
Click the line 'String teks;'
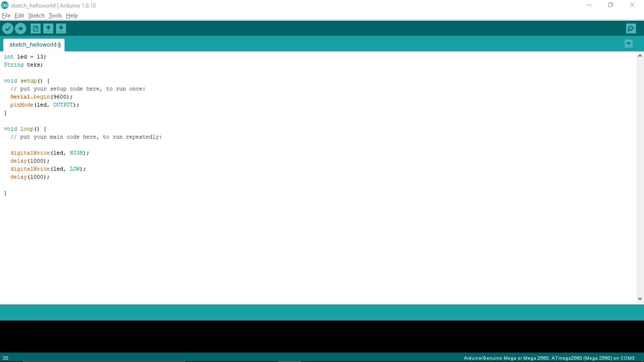point(23,65)
